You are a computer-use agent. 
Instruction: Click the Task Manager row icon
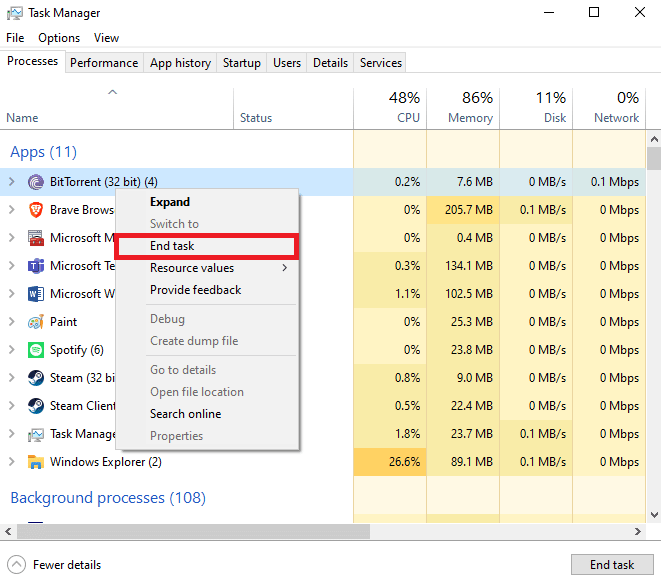tap(36, 434)
